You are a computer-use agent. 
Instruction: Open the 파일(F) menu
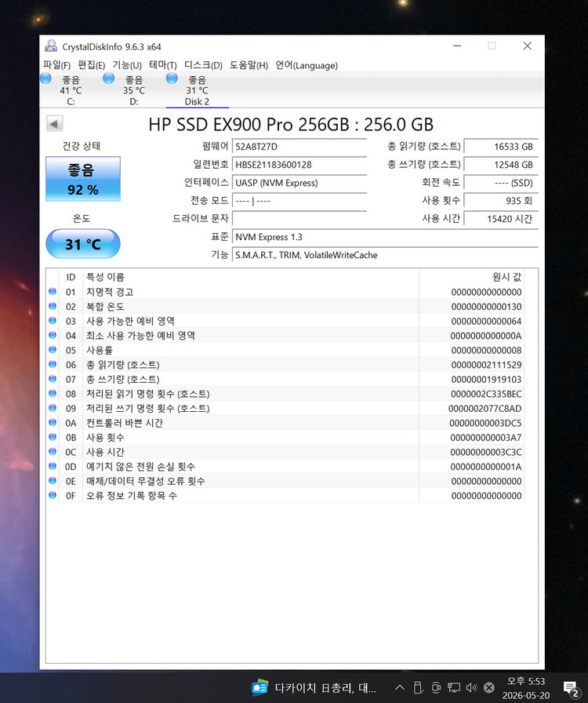pos(56,65)
